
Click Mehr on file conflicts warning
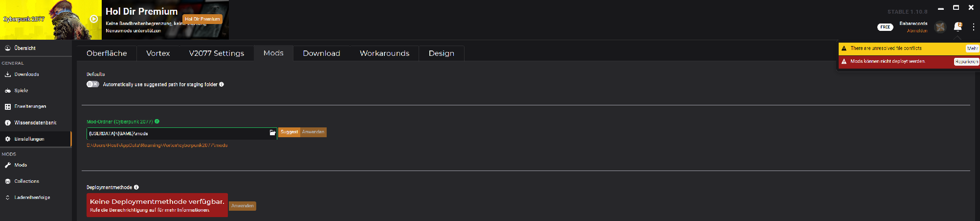[x=972, y=48]
